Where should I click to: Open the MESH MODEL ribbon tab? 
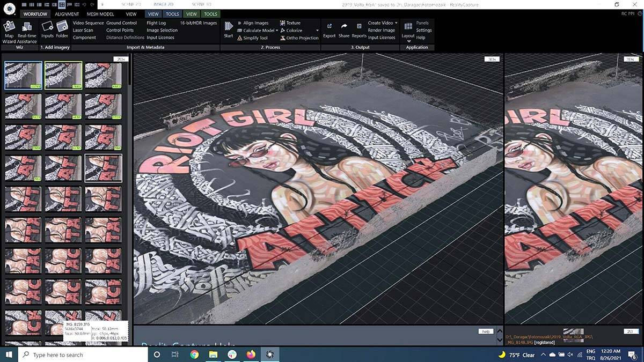point(100,14)
